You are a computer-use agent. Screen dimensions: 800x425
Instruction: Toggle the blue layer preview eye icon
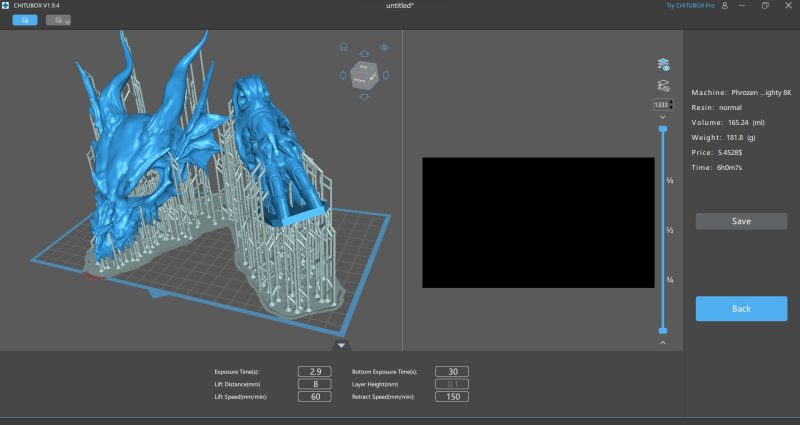[662, 65]
